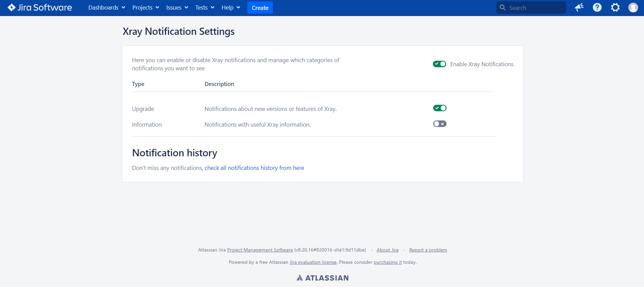Screen dimensions: 644x287
Task: Click into the Search field
Action: pyautogui.click(x=531, y=8)
